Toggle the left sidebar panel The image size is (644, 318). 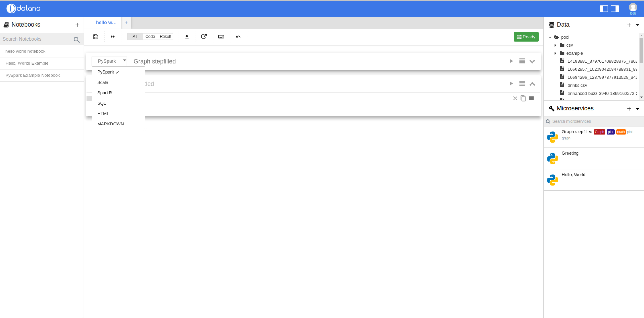point(604,9)
